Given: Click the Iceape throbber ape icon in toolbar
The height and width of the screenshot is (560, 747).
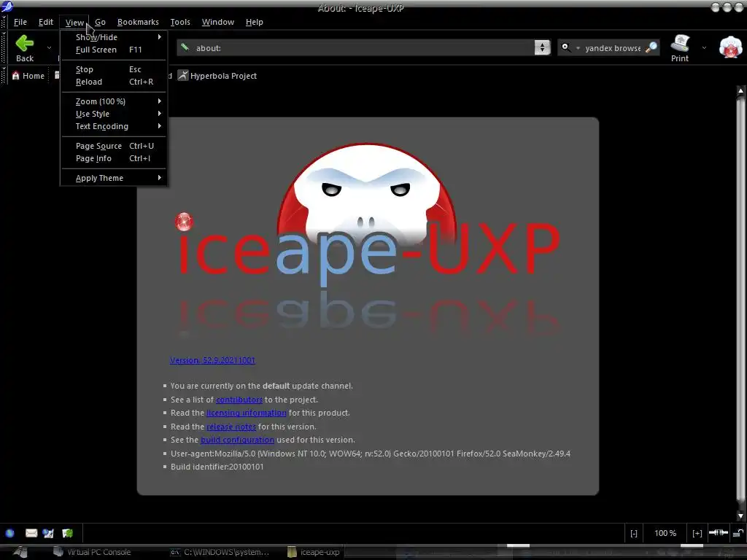Looking at the screenshot, I should (x=730, y=47).
